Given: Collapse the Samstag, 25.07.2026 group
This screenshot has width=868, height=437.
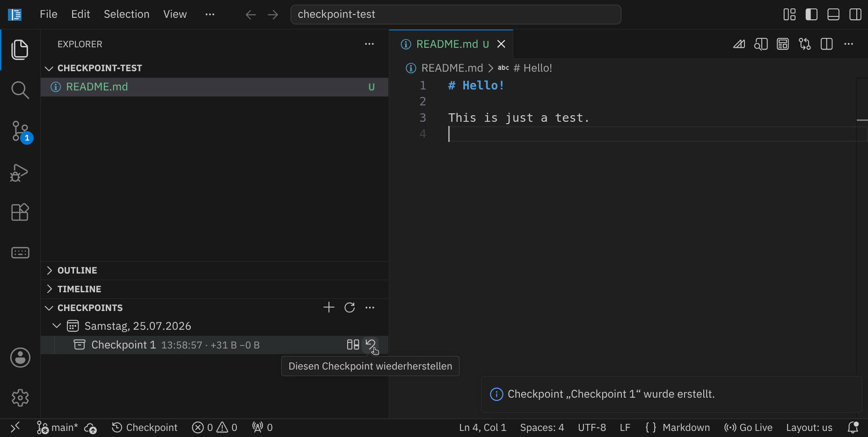Looking at the screenshot, I should click(214, 326).
